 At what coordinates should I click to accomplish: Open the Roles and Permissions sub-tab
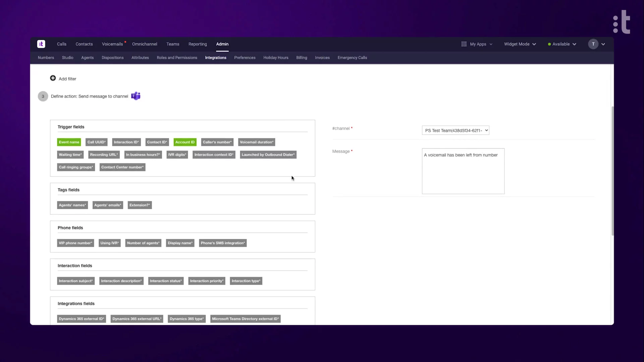pos(177,58)
